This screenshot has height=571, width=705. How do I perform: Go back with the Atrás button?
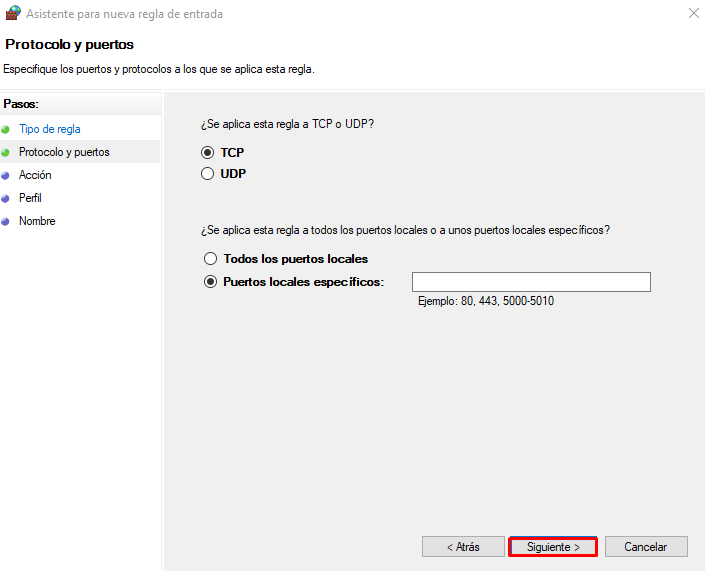(x=463, y=547)
